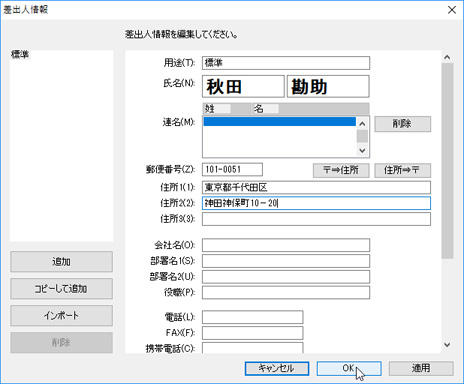Focus the empty 住所3(3) field

(x=316, y=219)
